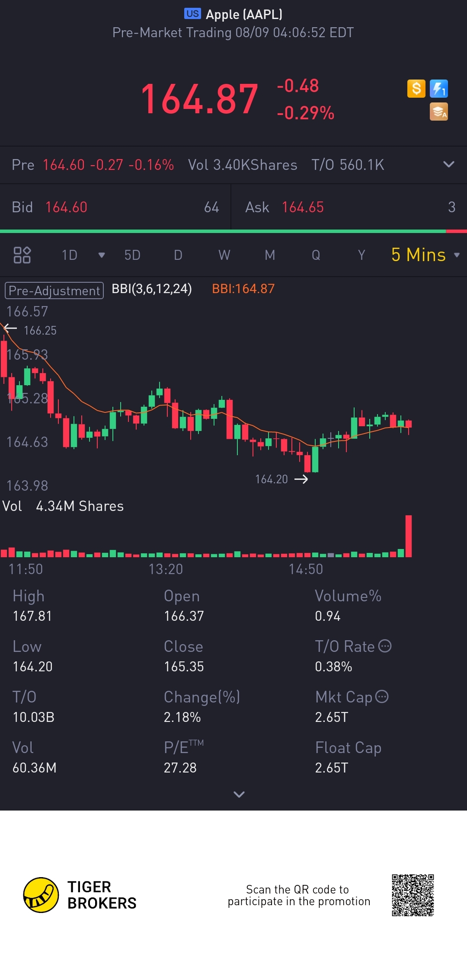Tap the T/O Rate info icon

pyautogui.click(x=385, y=646)
